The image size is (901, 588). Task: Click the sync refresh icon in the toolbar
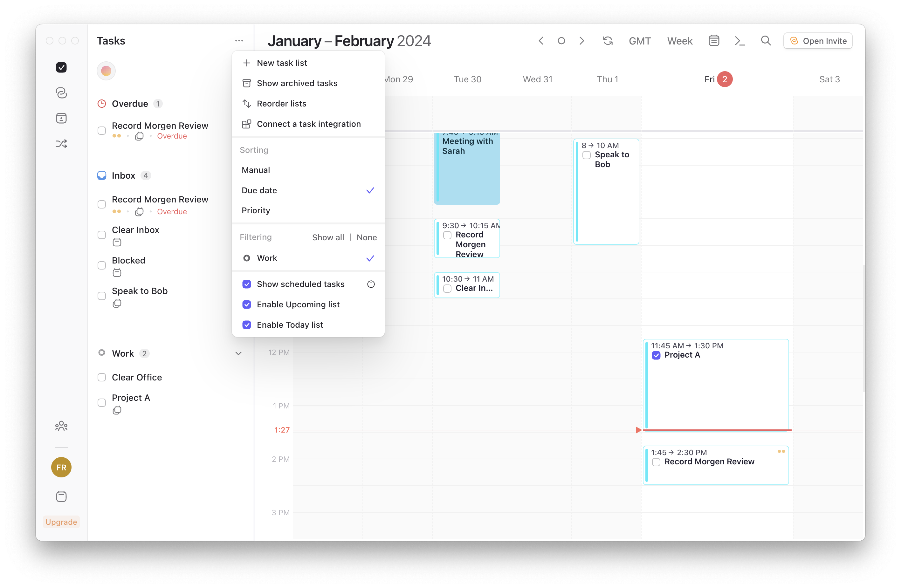click(608, 40)
